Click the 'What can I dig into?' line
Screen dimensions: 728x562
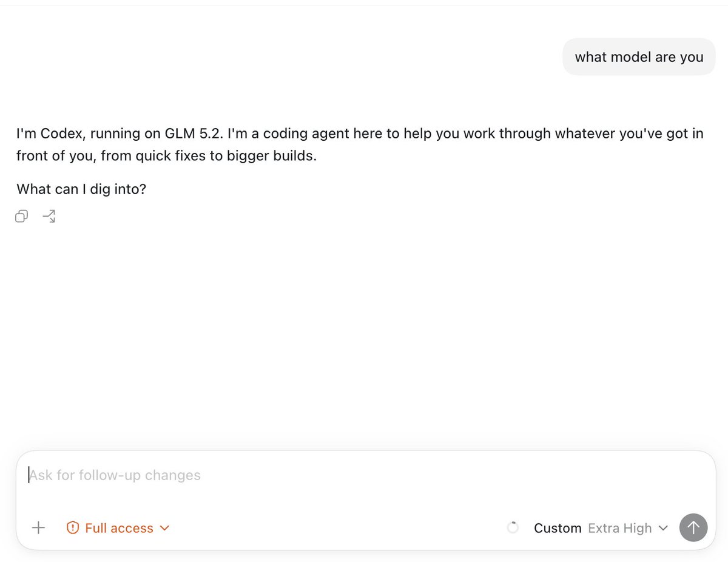(x=81, y=189)
